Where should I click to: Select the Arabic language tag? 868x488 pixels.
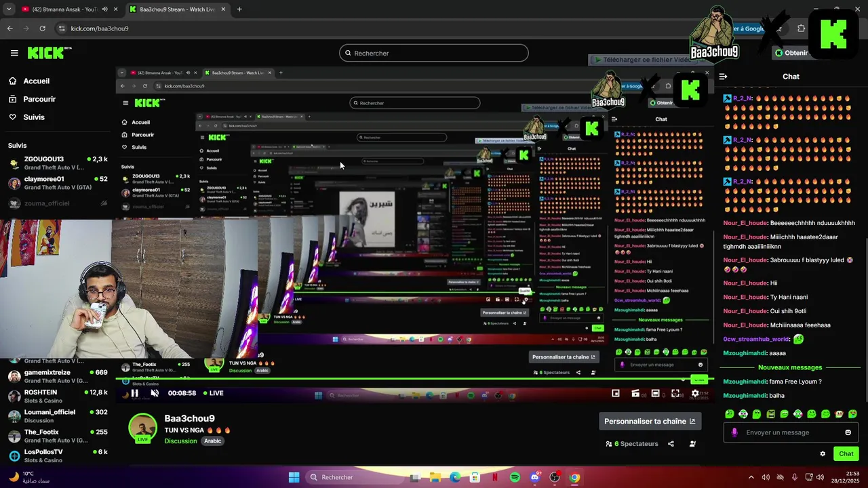point(213,441)
